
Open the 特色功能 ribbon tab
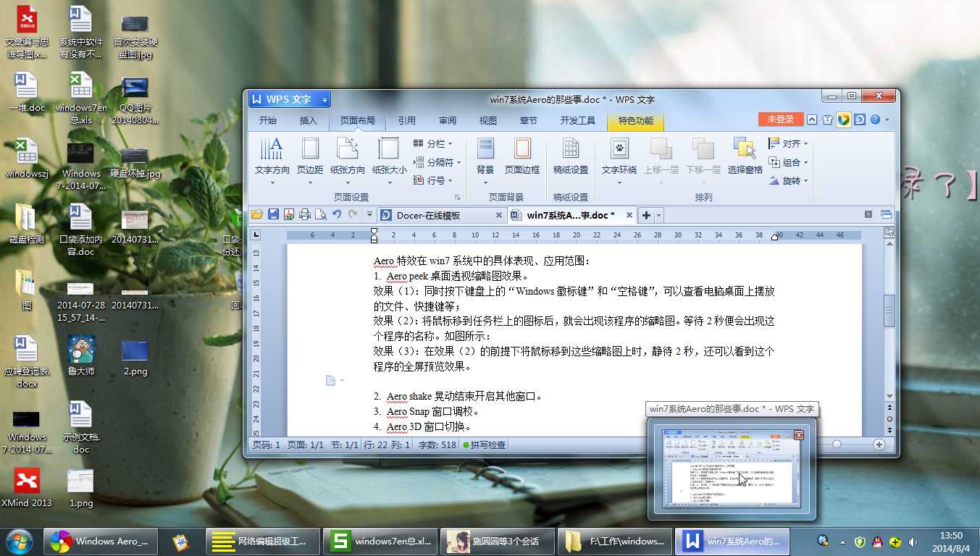pos(635,120)
